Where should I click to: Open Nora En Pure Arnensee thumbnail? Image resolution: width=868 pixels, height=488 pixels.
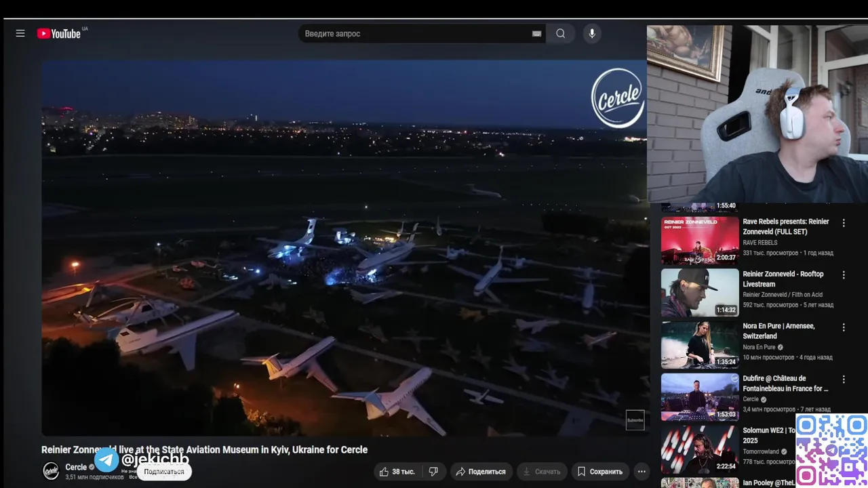pyautogui.click(x=700, y=345)
